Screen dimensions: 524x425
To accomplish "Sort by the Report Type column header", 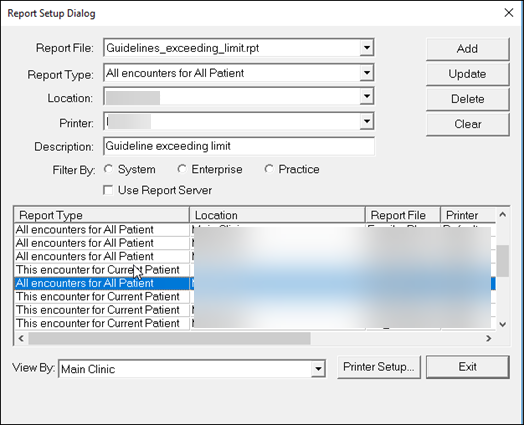I will [102, 215].
